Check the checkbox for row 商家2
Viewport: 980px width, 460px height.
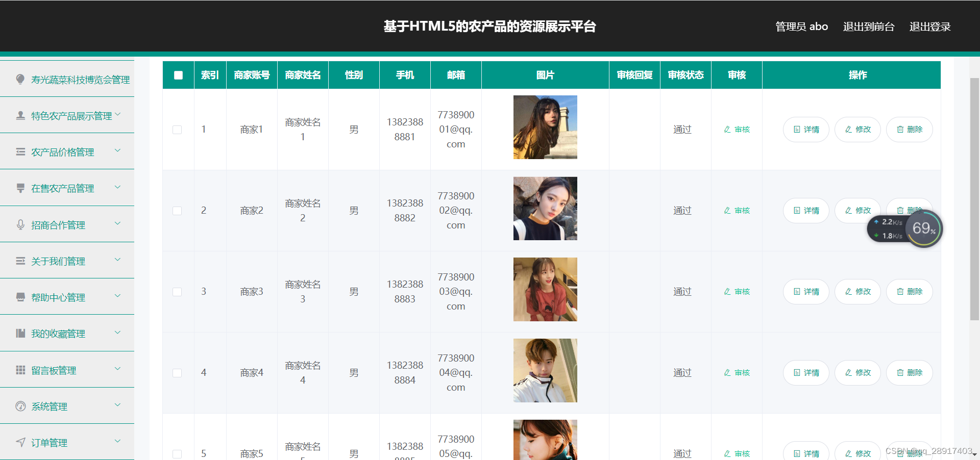pyautogui.click(x=177, y=211)
